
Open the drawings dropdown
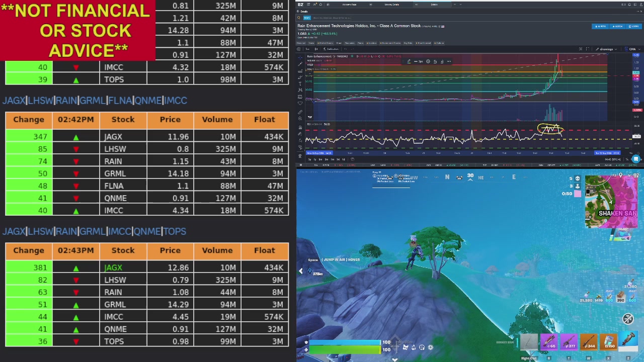[x=606, y=49]
